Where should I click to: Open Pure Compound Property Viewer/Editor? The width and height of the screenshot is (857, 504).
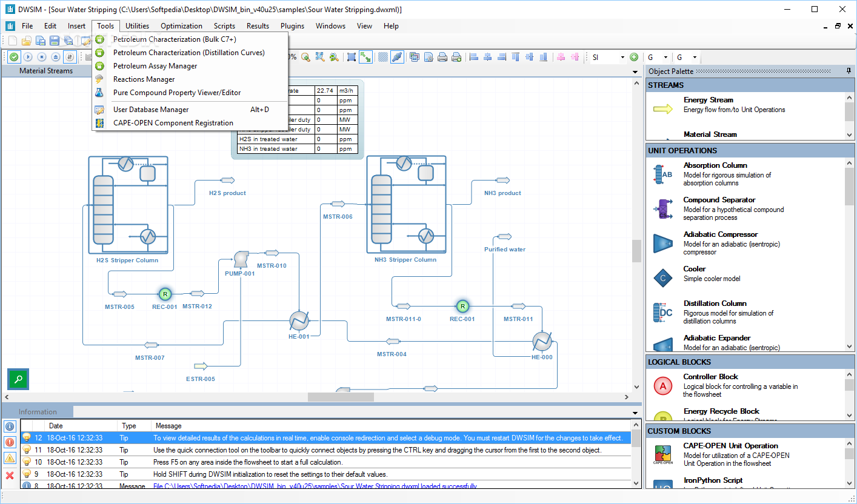point(190,93)
